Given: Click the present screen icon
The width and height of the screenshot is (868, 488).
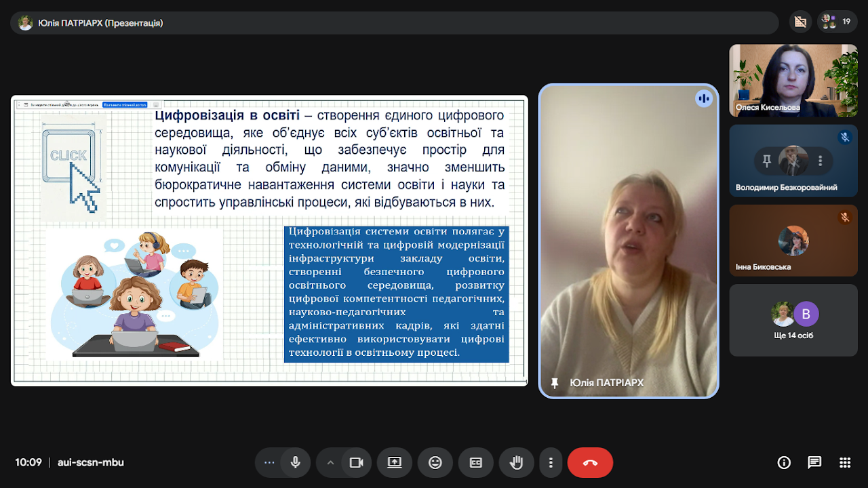Looking at the screenshot, I should [394, 462].
